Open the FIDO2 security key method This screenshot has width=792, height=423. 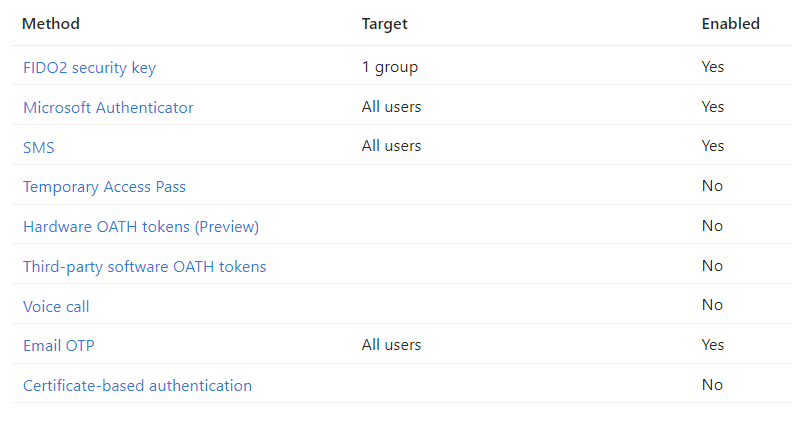[89, 68]
